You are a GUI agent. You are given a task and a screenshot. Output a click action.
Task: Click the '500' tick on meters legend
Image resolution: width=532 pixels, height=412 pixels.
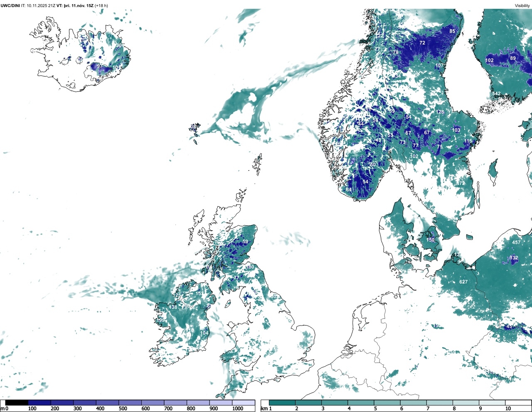point(123,409)
